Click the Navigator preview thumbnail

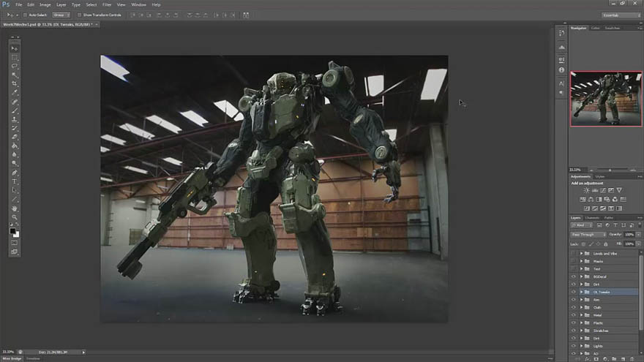pyautogui.click(x=606, y=99)
